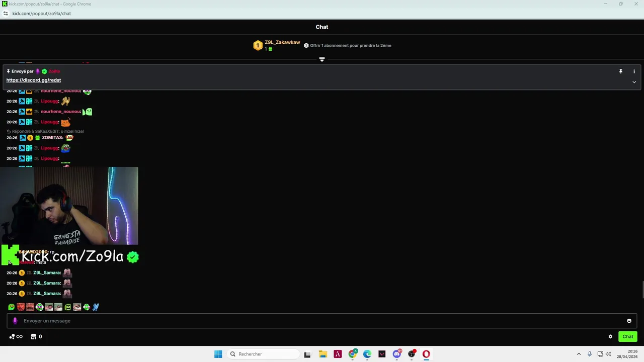
Task: Open the Windows Start menu
Action: click(218, 354)
